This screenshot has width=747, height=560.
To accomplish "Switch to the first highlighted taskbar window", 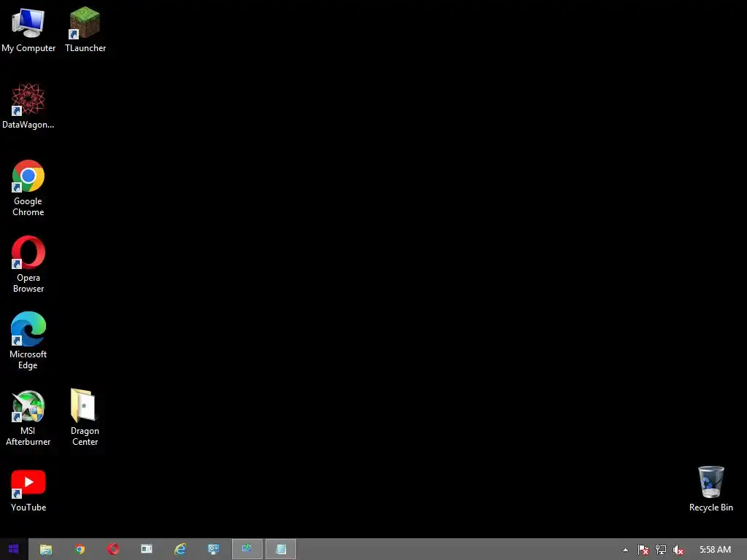I will tap(247, 549).
